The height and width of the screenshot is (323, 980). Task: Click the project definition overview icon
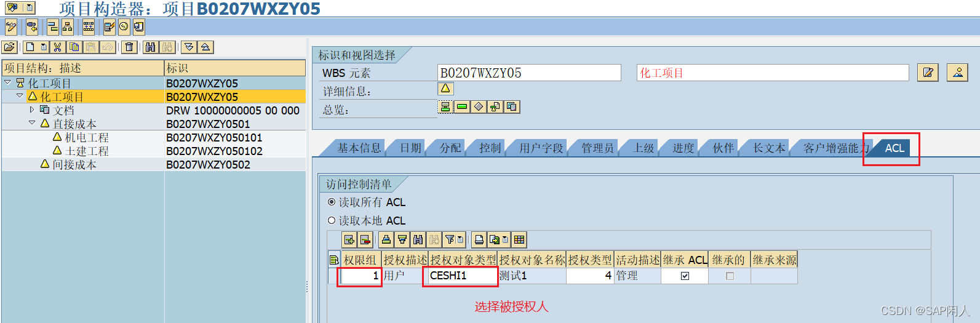[x=445, y=106]
